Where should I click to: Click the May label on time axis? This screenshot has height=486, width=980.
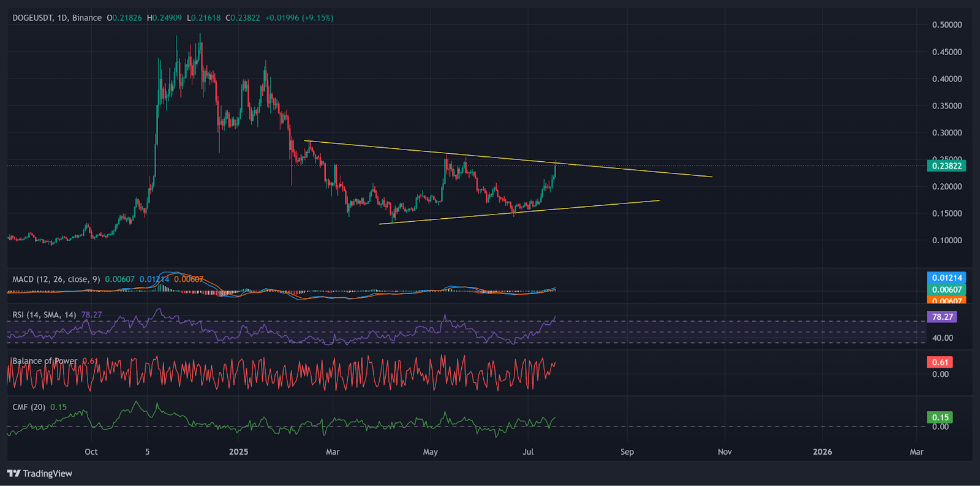pyautogui.click(x=431, y=452)
